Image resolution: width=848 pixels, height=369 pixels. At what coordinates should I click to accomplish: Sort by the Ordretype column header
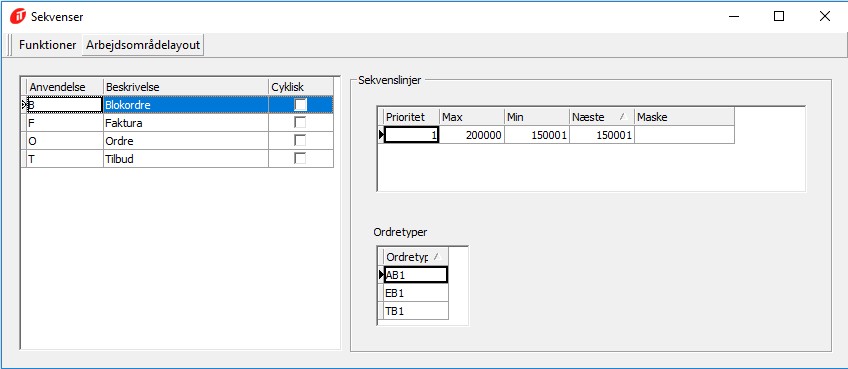pyautogui.click(x=415, y=256)
